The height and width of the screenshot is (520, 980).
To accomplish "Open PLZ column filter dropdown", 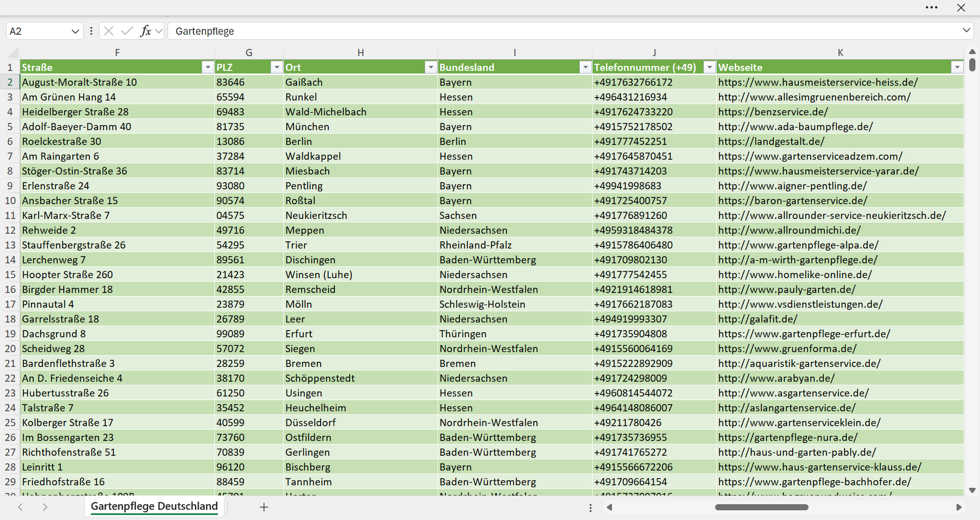I will pos(277,67).
